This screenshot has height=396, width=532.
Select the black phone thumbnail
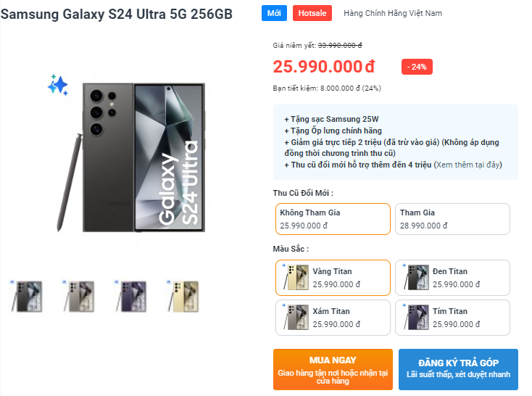pos(28,296)
